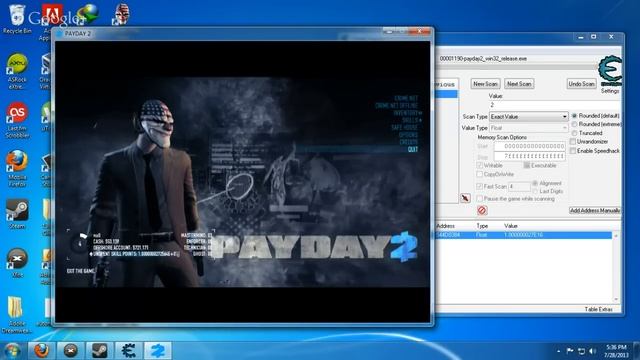Open the globe download manager desktop icon
This screenshot has width=640, height=360.
pos(87,14)
